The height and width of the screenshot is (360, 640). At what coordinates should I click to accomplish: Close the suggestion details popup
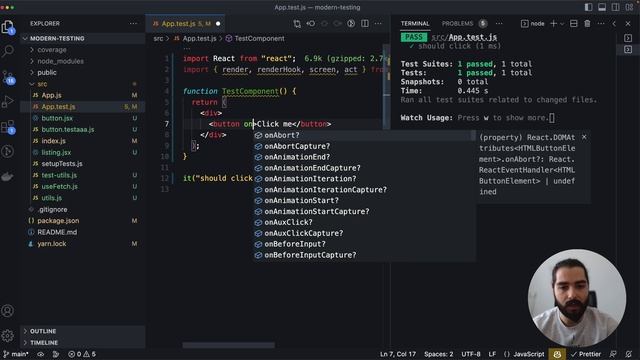pyautogui.click(x=584, y=137)
